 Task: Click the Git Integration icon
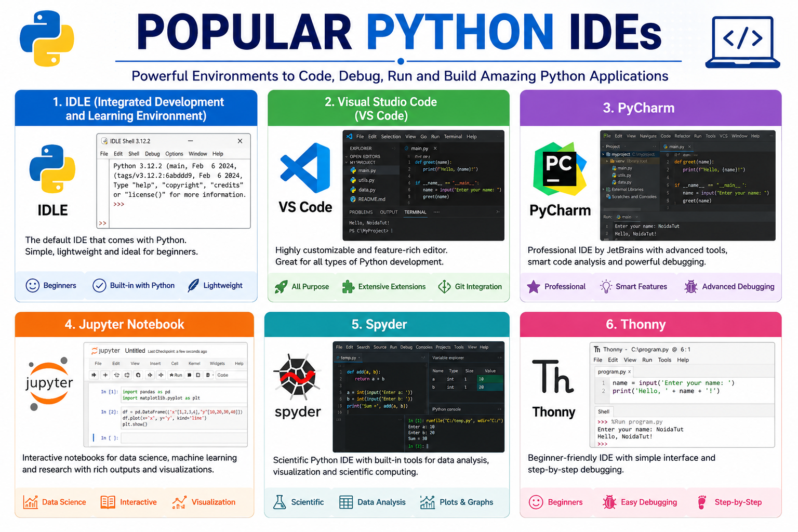click(445, 286)
